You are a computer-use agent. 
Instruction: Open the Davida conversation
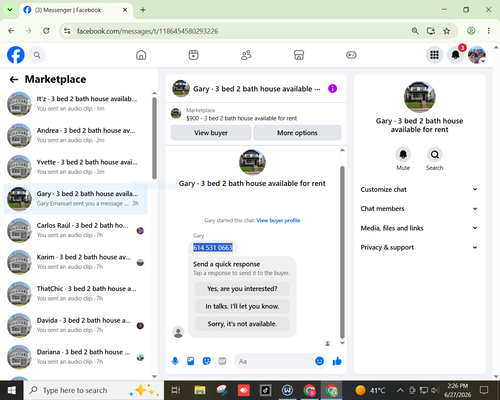coord(76,325)
